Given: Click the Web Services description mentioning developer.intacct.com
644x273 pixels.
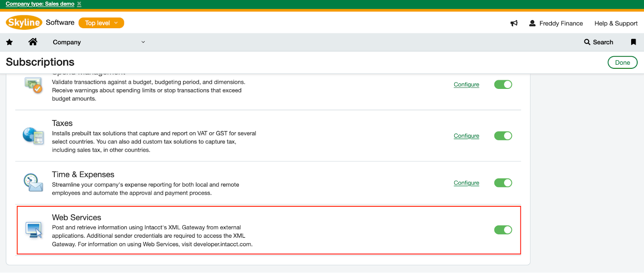Looking at the screenshot, I should (x=152, y=236).
